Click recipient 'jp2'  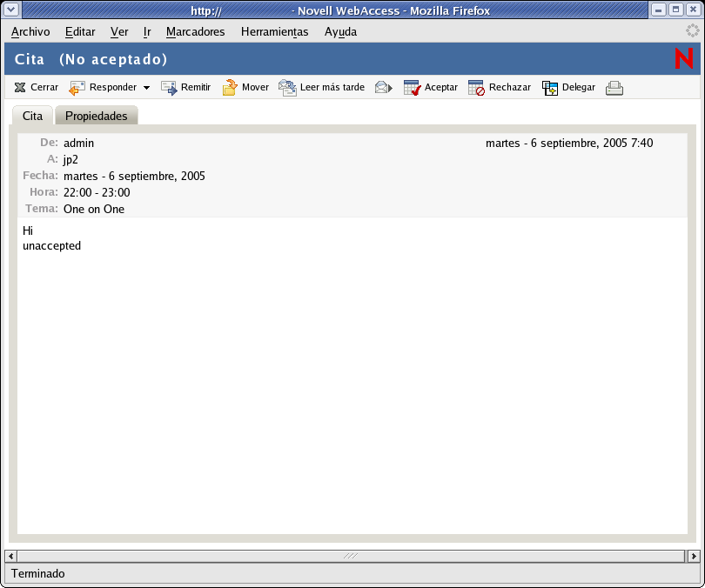click(70, 160)
